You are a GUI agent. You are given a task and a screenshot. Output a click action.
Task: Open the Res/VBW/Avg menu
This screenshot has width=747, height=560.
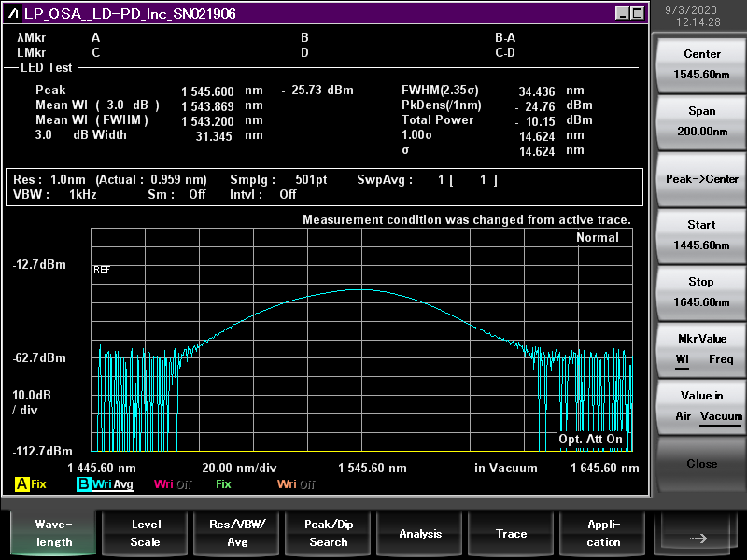click(x=237, y=534)
